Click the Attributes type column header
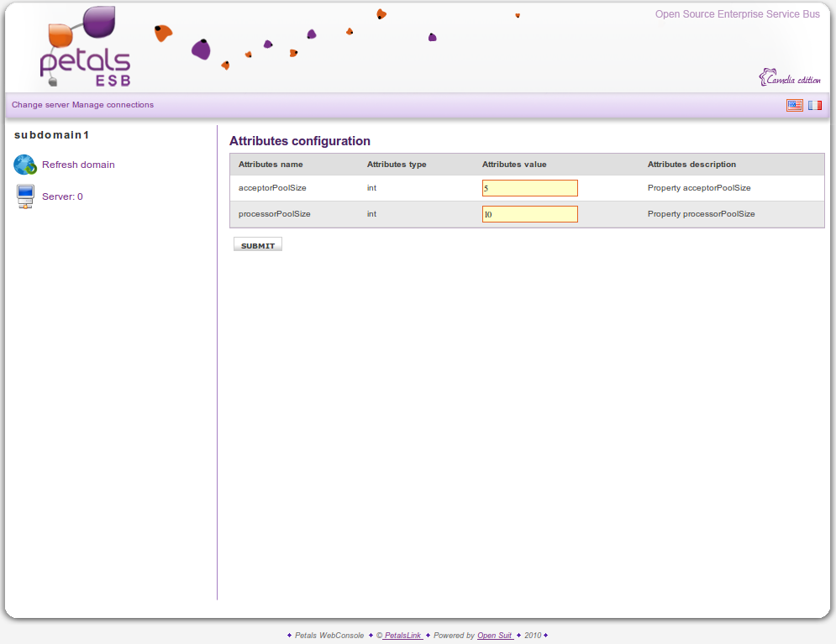The width and height of the screenshot is (836, 644). click(397, 165)
